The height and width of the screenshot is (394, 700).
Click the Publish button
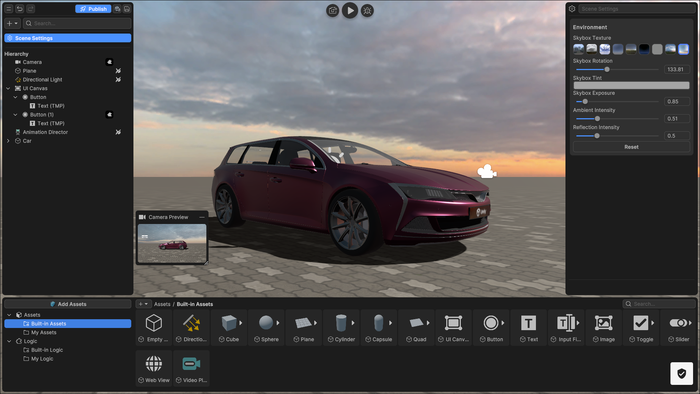93,9
